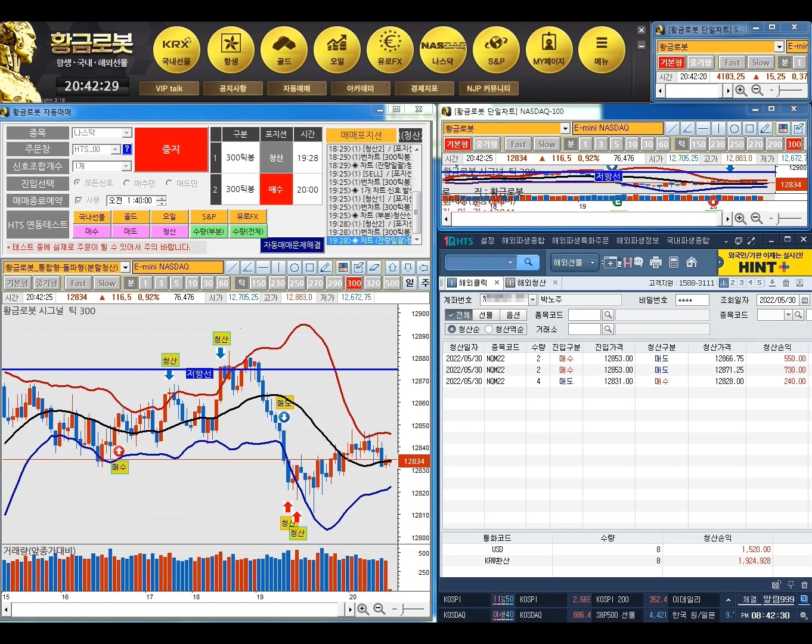
Task: Select the horizontal line tool in main chart
Action: 264,267
